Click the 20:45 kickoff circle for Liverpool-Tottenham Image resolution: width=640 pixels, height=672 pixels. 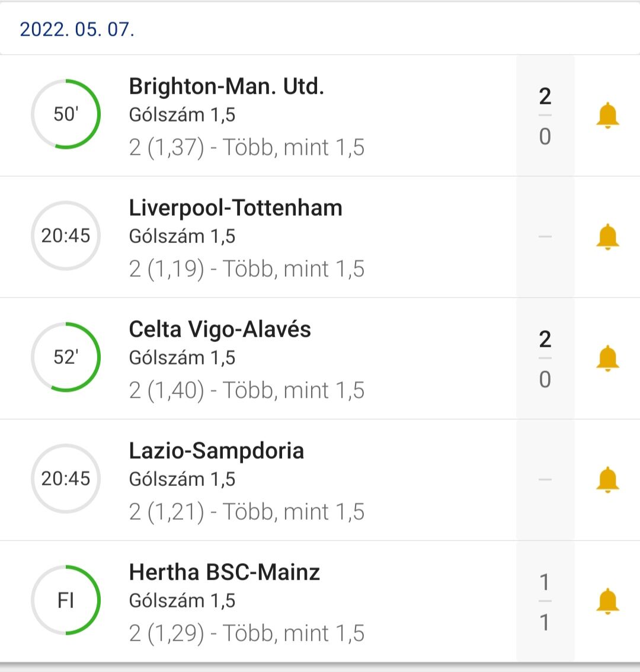click(x=66, y=236)
